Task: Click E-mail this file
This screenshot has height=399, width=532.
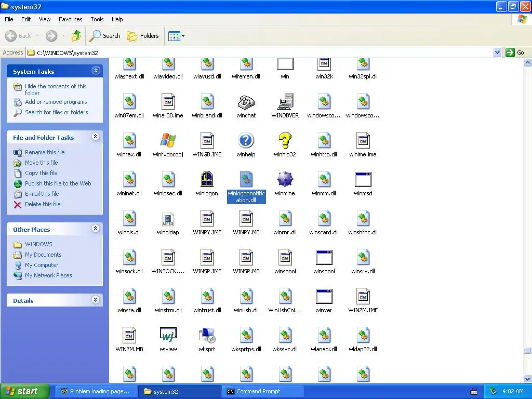Action: tap(42, 194)
